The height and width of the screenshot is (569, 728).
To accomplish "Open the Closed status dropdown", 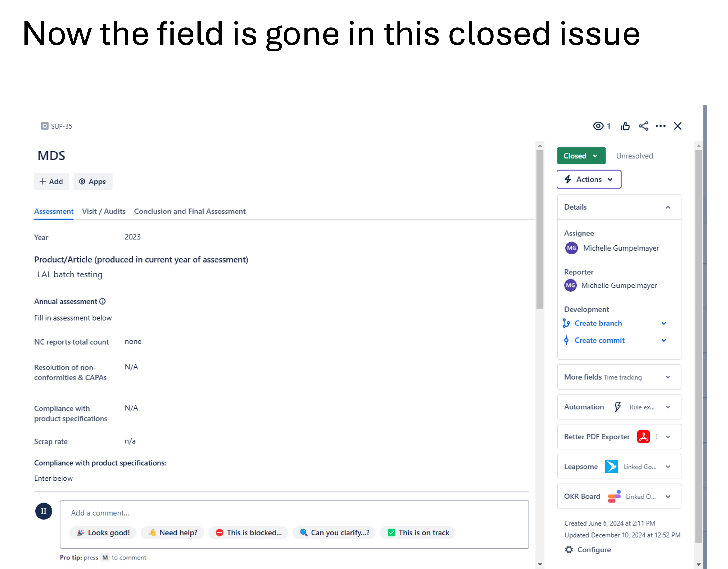I will pyautogui.click(x=581, y=156).
